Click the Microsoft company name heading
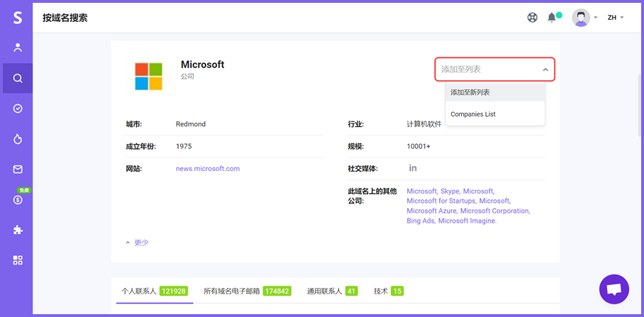644x317 pixels. [202, 65]
